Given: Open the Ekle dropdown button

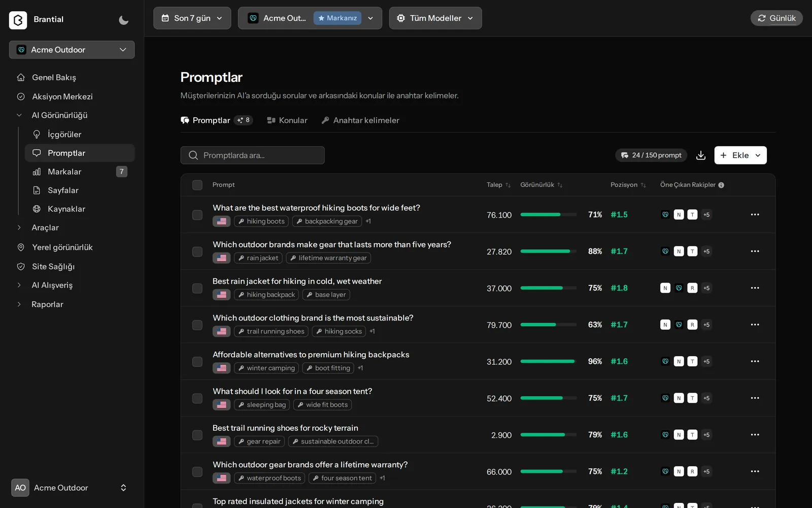Looking at the screenshot, I should (x=740, y=155).
